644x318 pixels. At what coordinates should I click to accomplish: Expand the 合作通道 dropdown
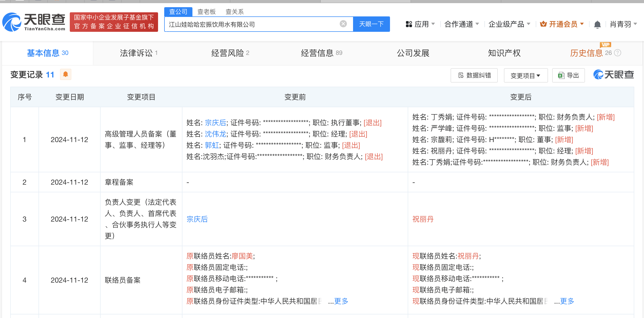click(x=462, y=24)
